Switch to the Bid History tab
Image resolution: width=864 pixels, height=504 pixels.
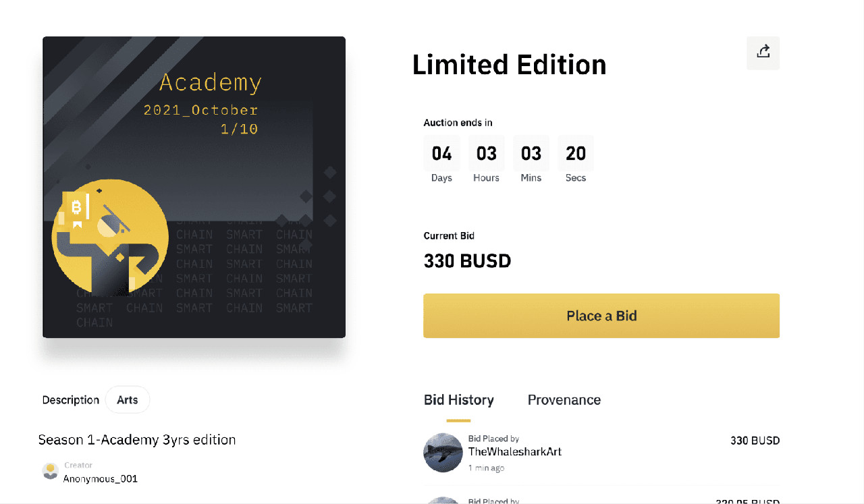[459, 399]
